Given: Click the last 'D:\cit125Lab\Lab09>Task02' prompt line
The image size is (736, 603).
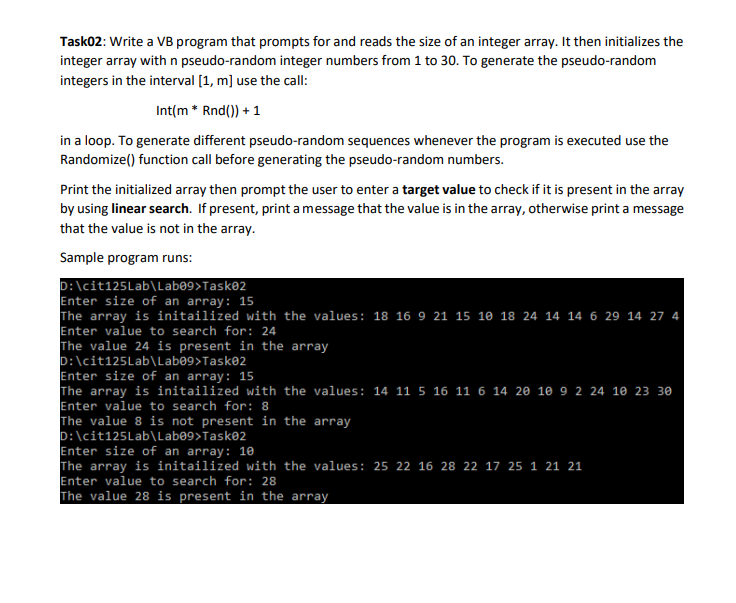Looking at the screenshot, I should (153, 436).
